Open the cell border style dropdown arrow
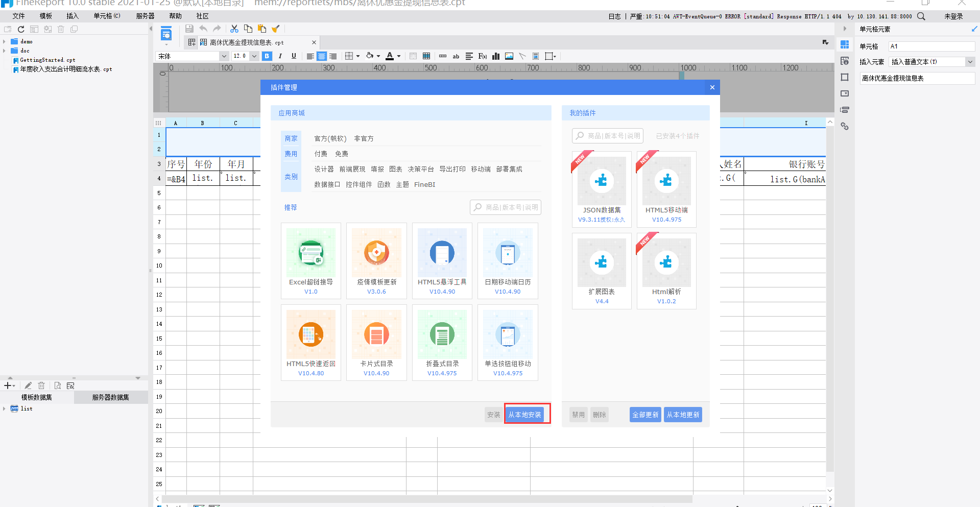The height and width of the screenshot is (507, 980). (x=358, y=56)
